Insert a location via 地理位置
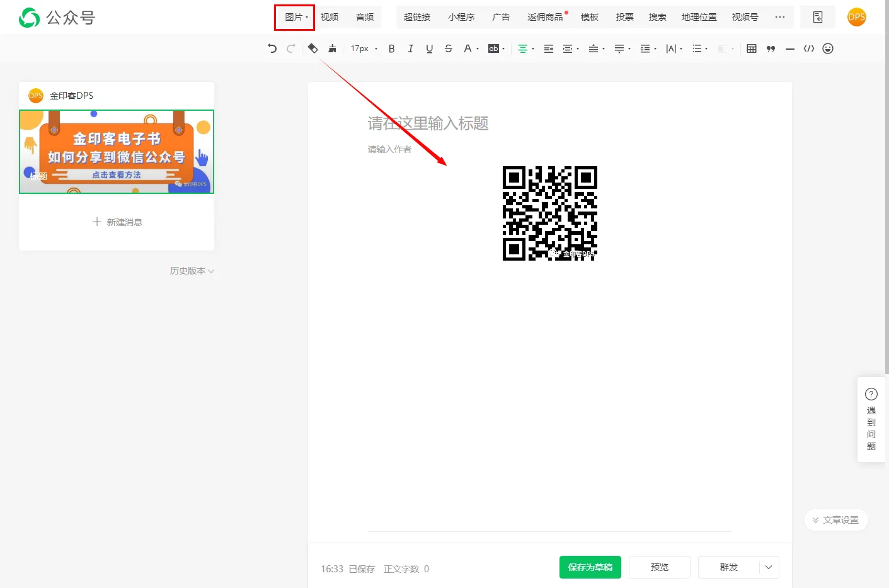The height and width of the screenshot is (588, 889). [x=699, y=17]
